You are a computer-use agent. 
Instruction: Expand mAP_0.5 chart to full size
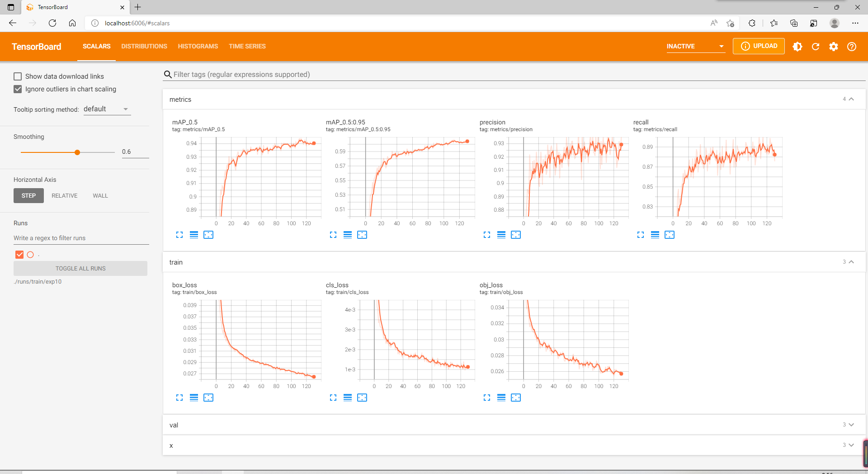click(179, 235)
